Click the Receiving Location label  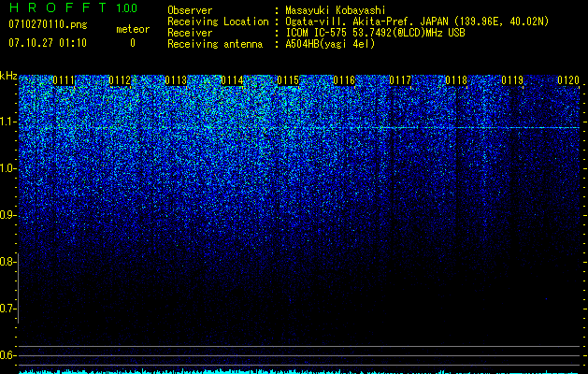click(x=218, y=22)
